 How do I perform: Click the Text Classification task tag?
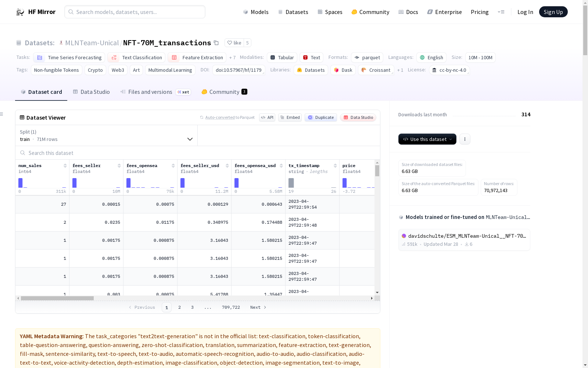click(x=136, y=57)
